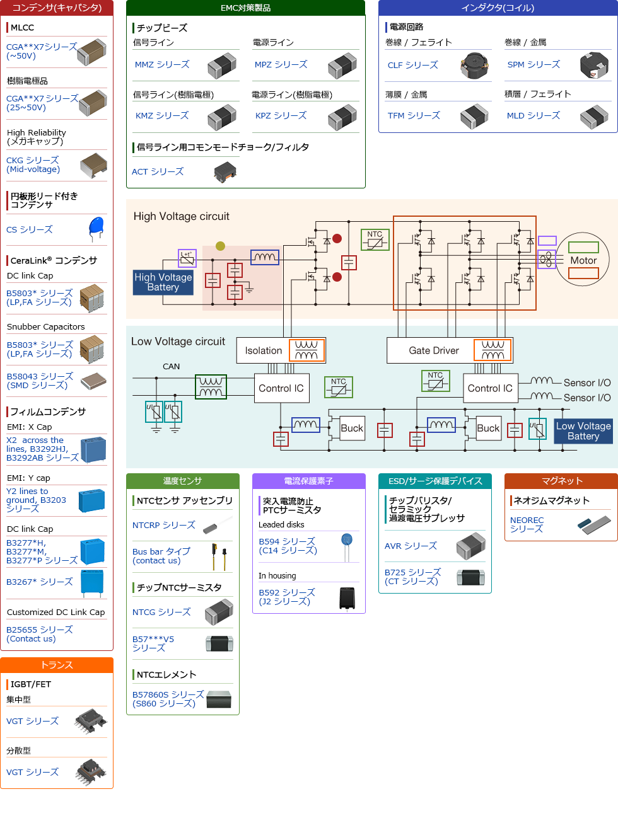Screen dimensions: 618x840
Task: Open the upper VGT シリーズ transformer link
Action: 32,722
